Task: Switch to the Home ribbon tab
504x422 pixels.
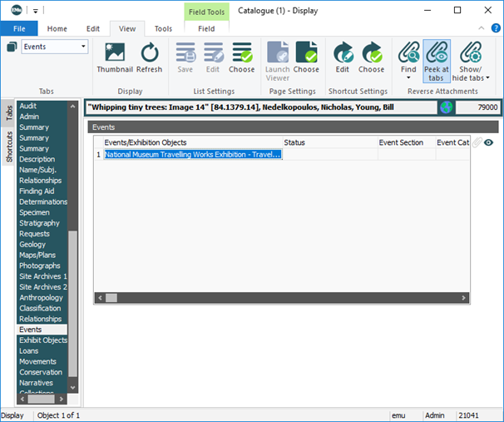Action: click(57, 28)
